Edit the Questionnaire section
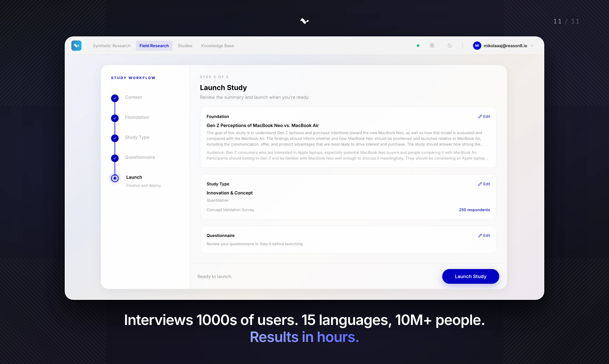This screenshot has width=609, height=364. [484, 235]
